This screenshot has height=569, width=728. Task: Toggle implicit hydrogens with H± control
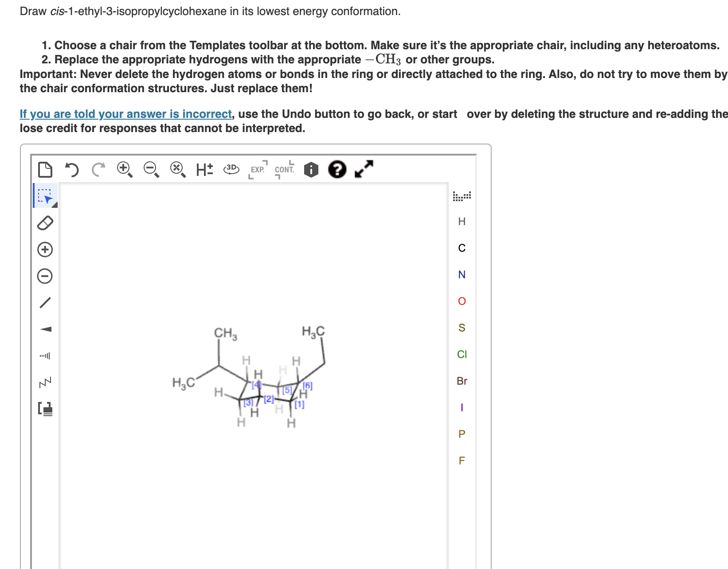coord(203,169)
